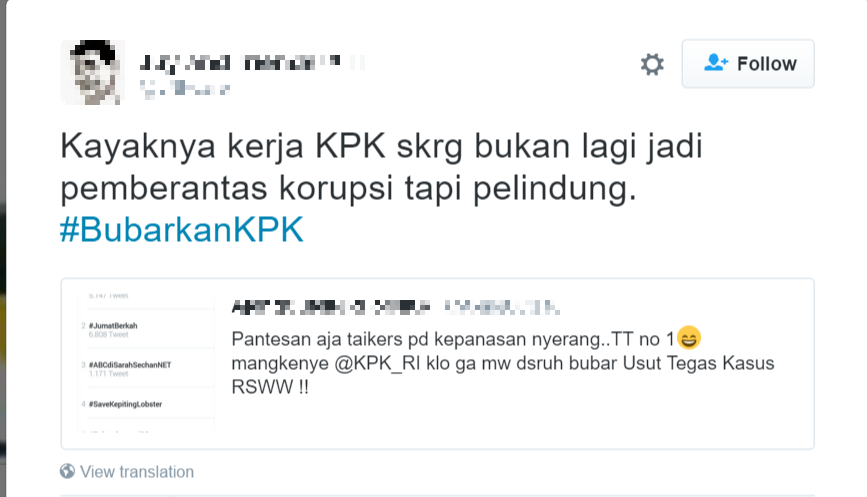Click #ABCdiSarahSechanNET in the trending image
The image size is (867, 497).
point(130,365)
